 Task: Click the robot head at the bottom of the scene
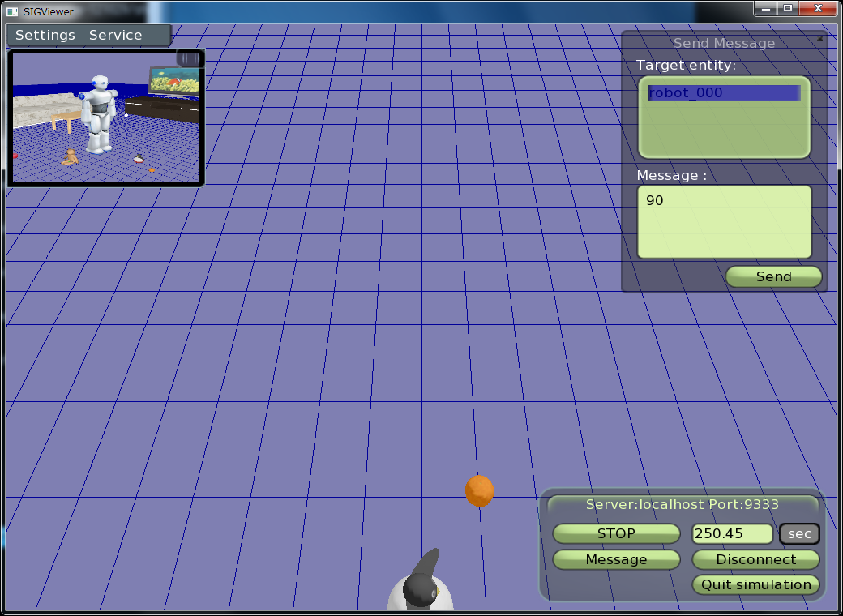(x=420, y=588)
